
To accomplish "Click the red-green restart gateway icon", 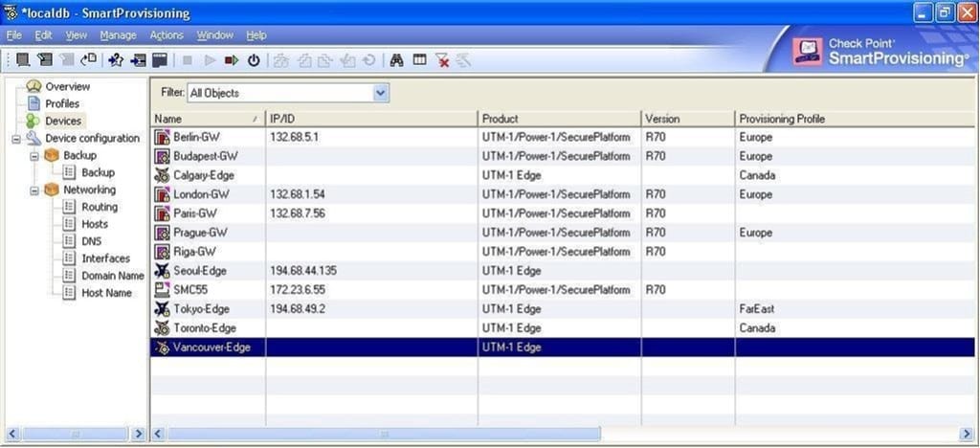I will [232, 60].
